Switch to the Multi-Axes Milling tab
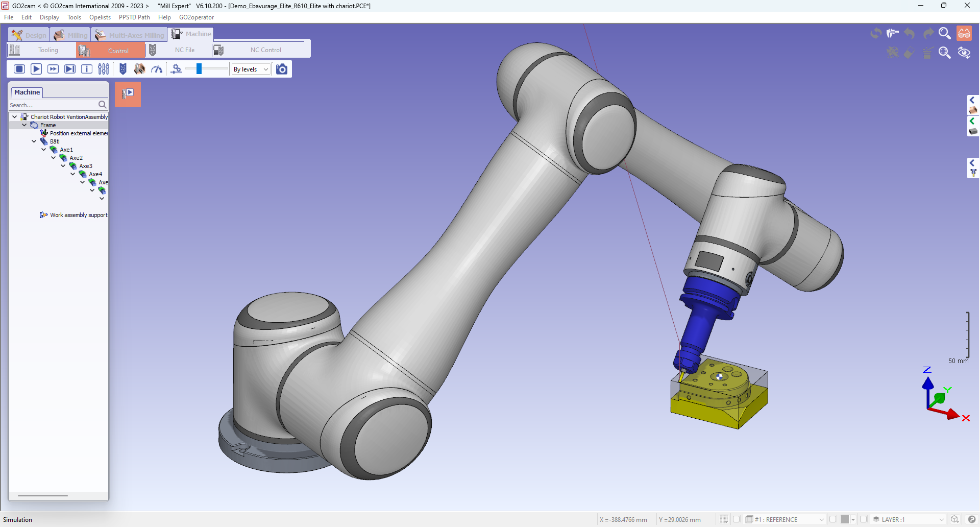This screenshot has width=980, height=527. coord(130,35)
